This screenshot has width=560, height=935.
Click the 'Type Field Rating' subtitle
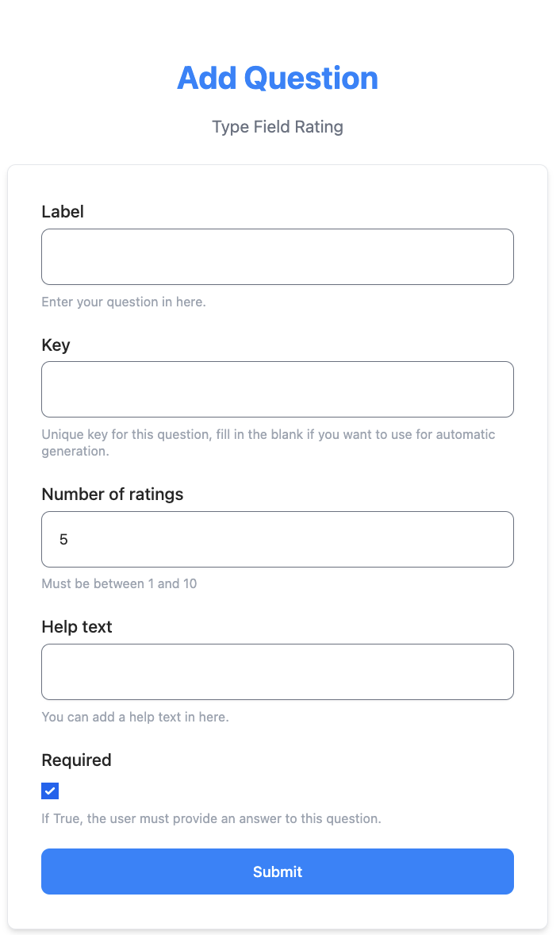[x=278, y=127]
